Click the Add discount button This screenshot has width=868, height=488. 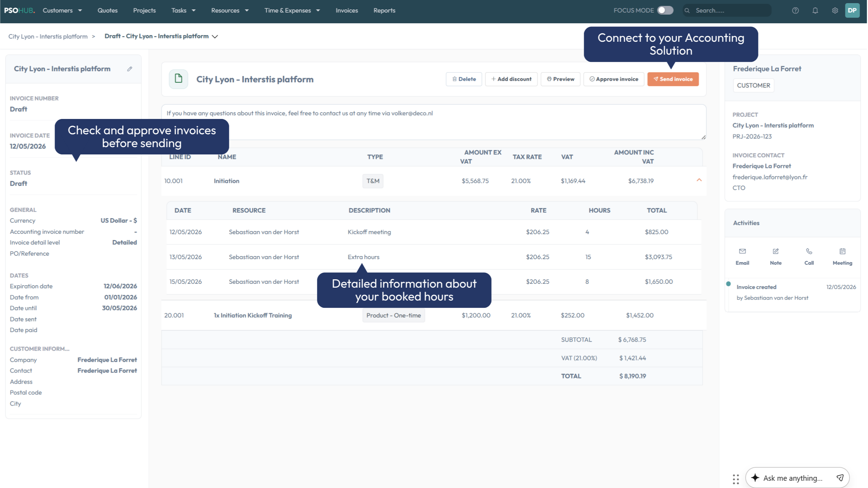tap(511, 79)
